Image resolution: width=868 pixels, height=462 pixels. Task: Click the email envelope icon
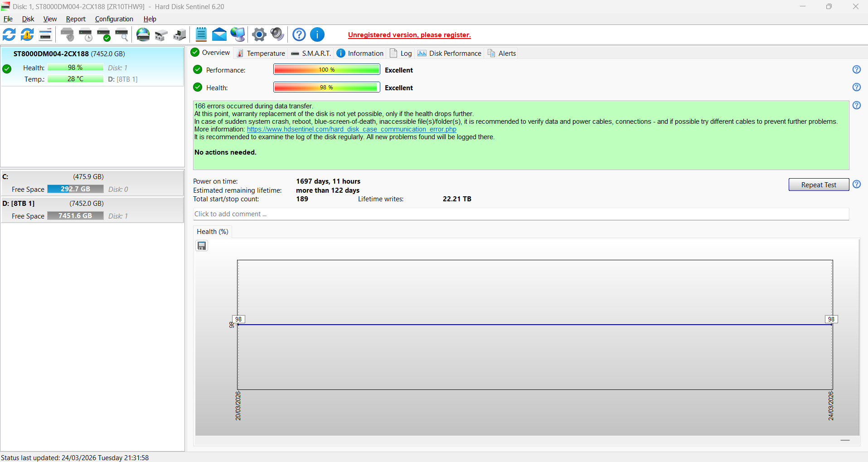(x=219, y=34)
